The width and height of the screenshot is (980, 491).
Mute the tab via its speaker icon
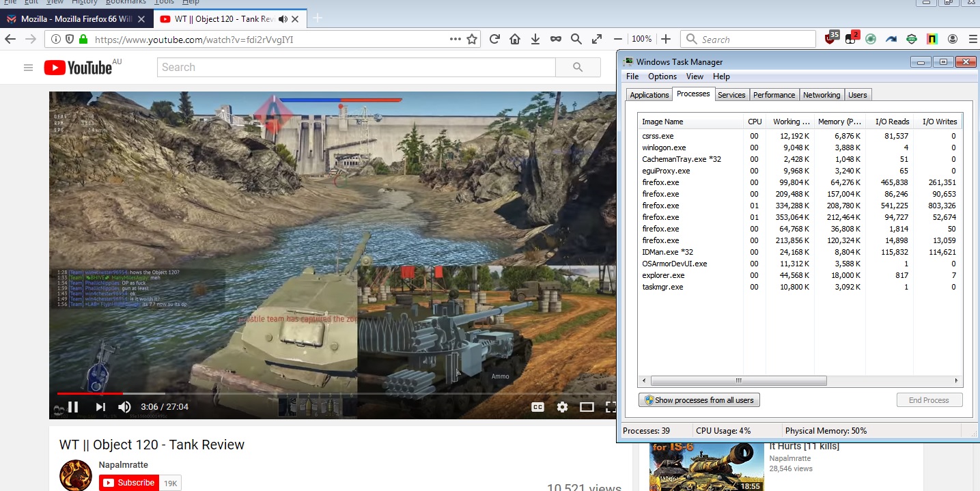click(283, 19)
